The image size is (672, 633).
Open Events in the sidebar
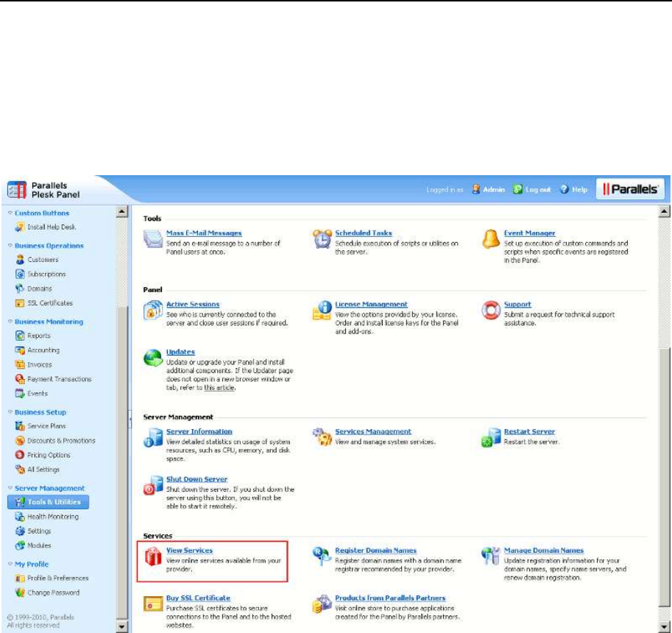point(38,394)
